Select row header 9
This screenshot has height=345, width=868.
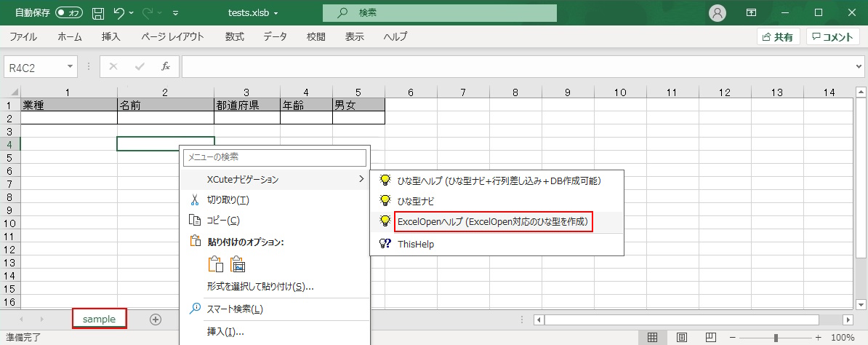tap(10, 210)
